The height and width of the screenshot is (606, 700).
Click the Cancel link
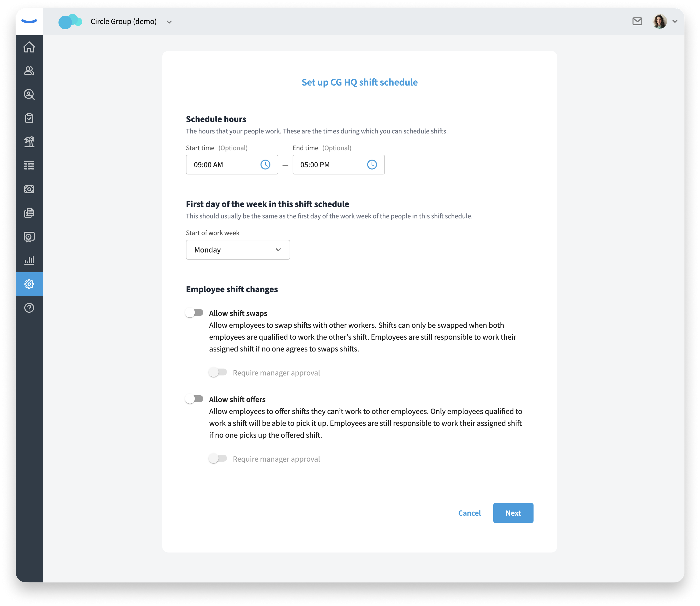pyautogui.click(x=469, y=513)
